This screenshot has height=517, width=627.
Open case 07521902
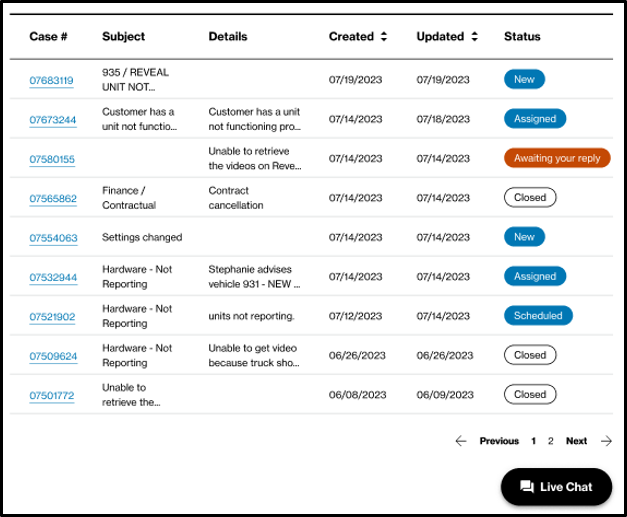[x=52, y=317]
